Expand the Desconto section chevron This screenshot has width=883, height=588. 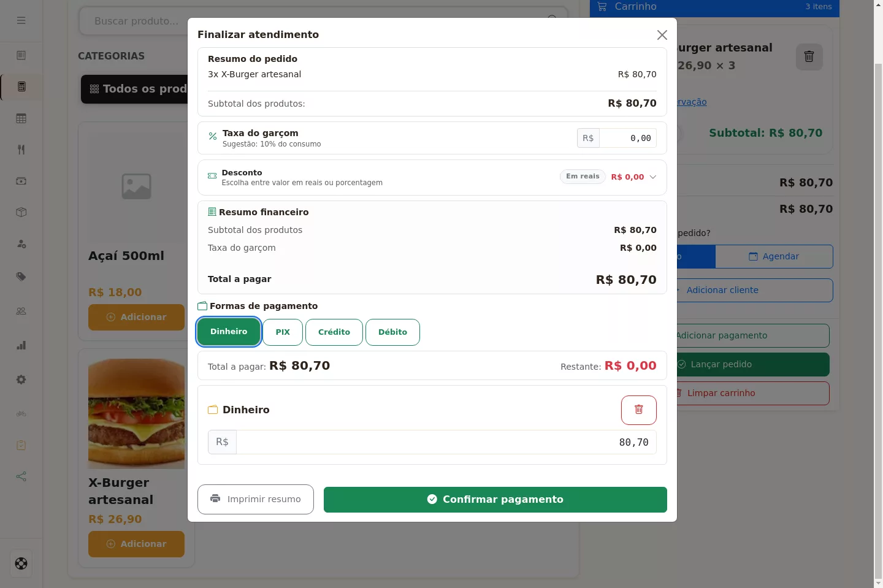tap(653, 177)
